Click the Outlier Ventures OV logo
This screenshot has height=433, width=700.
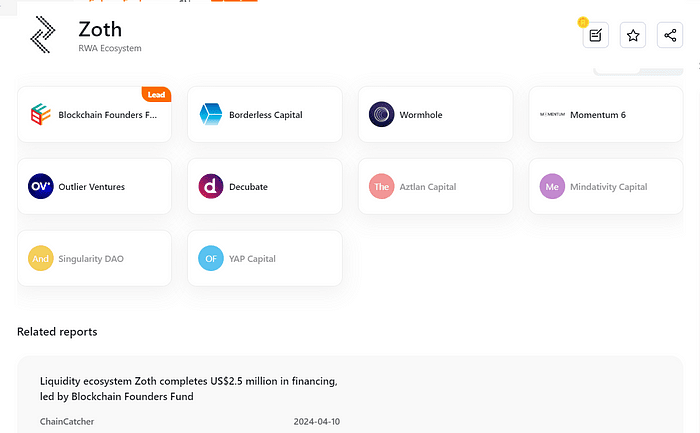41,187
